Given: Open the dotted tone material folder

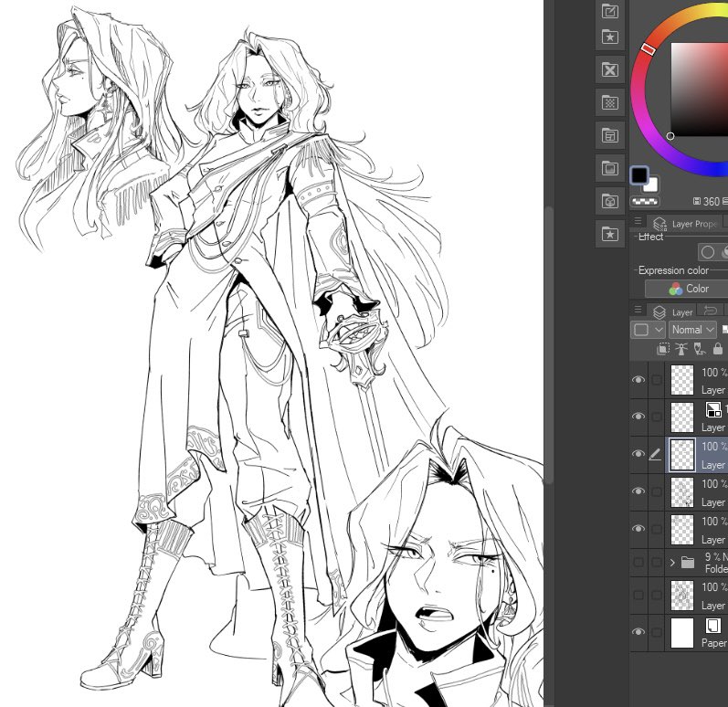Looking at the screenshot, I should pyautogui.click(x=609, y=102).
